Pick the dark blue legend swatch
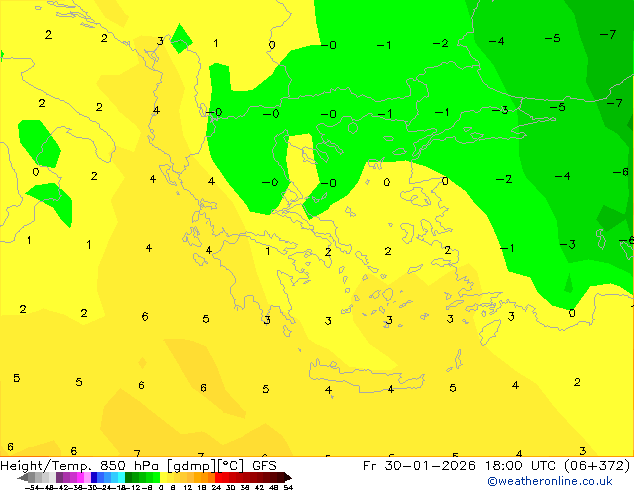This screenshot has width=634, height=490. pos(94,477)
